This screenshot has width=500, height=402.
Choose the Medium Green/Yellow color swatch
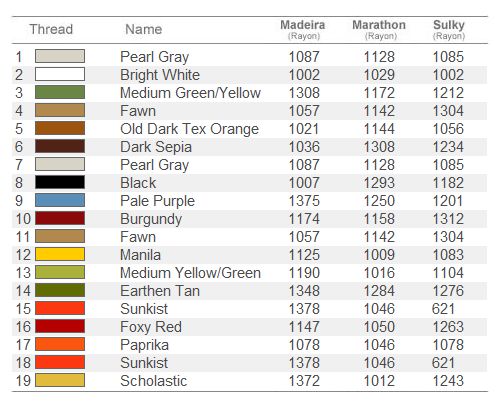coord(60,92)
